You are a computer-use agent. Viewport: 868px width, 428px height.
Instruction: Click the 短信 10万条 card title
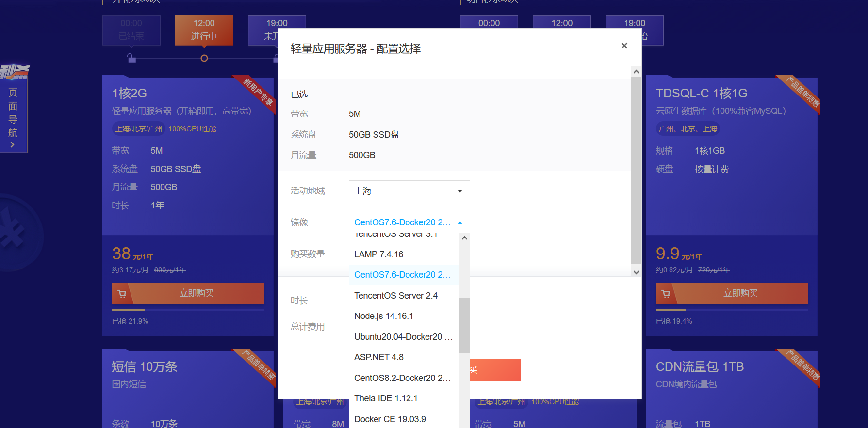145,366
